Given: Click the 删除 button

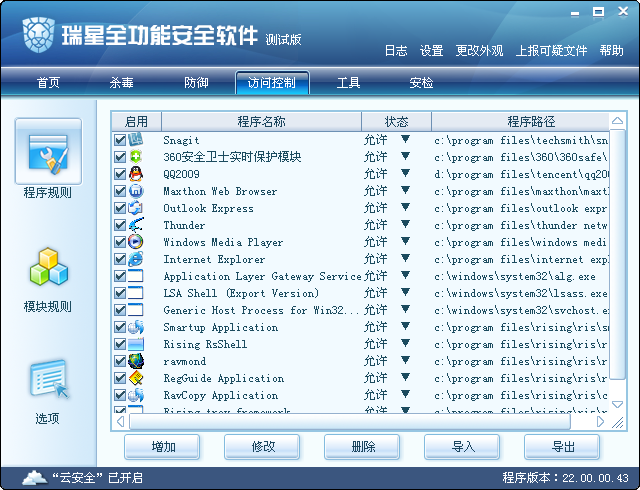Looking at the screenshot, I should coord(362,447).
